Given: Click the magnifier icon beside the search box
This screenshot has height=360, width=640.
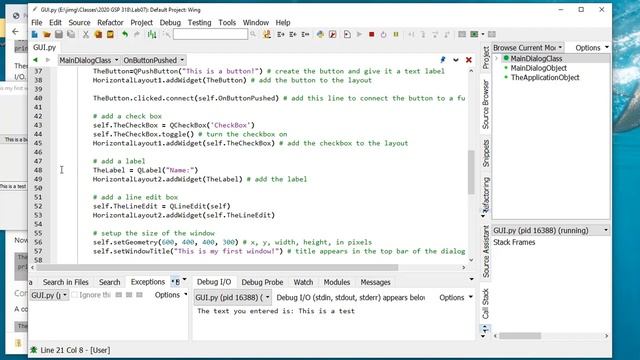Looking at the screenshot, I should click(x=253, y=35).
